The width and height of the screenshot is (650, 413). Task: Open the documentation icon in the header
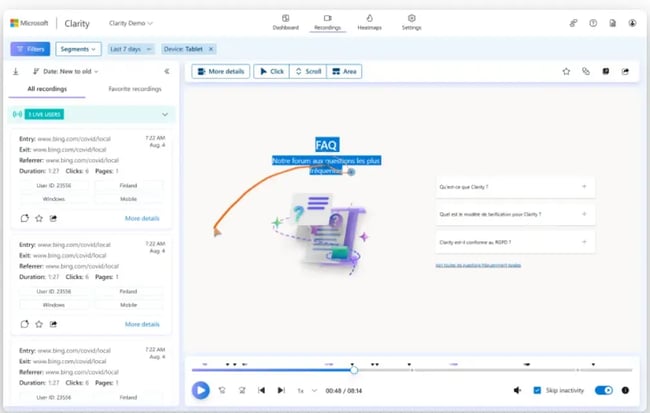click(x=613, y=23)
